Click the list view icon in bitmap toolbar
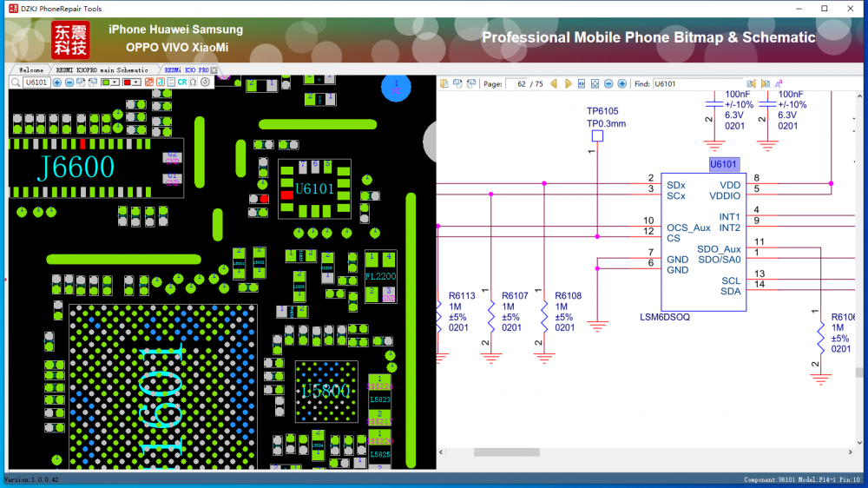Screen dimensions: 868x488 pyautogui.click(x=171, y=82)
